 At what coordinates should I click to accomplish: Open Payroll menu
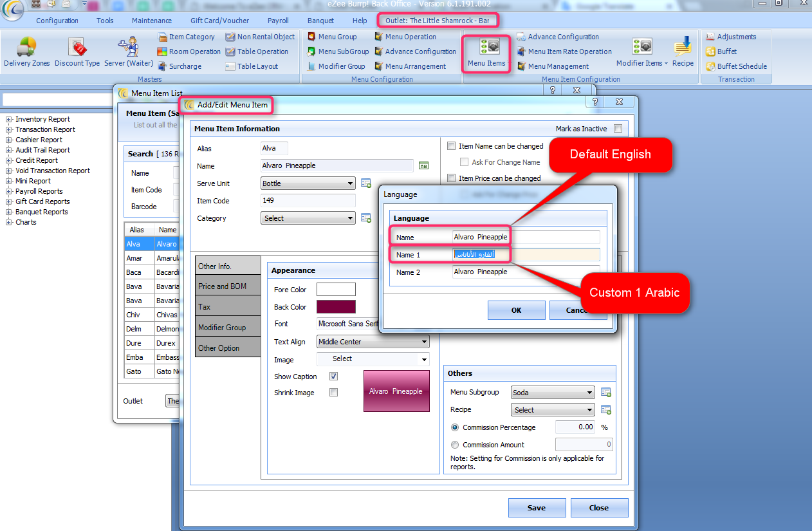[x=278, y=21]
